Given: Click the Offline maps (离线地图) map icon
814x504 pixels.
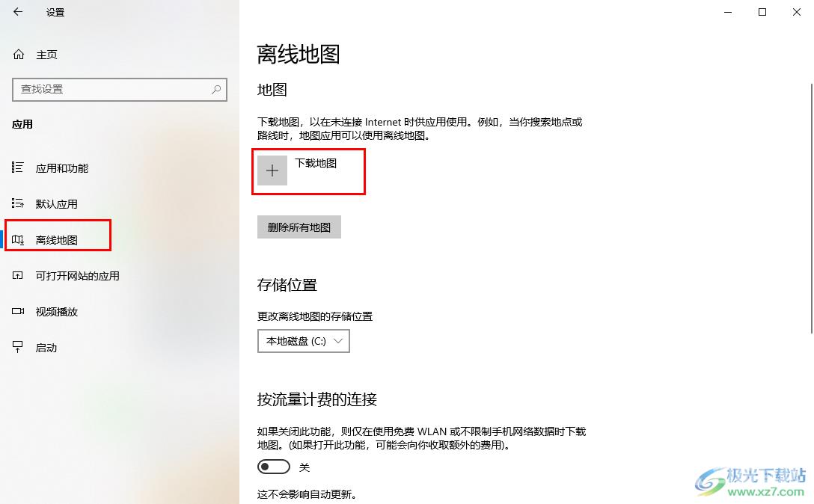Looking at the screenshot, I should [x=18, y=239].
